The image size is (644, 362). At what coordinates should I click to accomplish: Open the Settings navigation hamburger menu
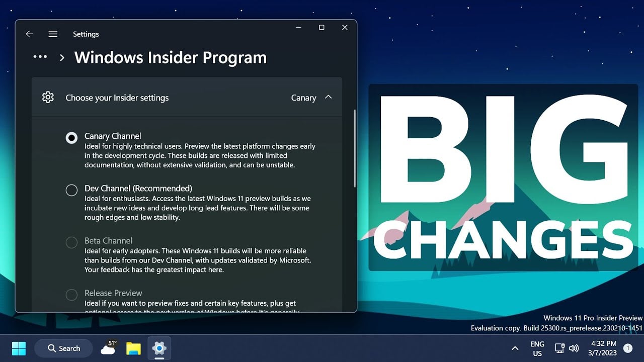(x=53, y=34)
